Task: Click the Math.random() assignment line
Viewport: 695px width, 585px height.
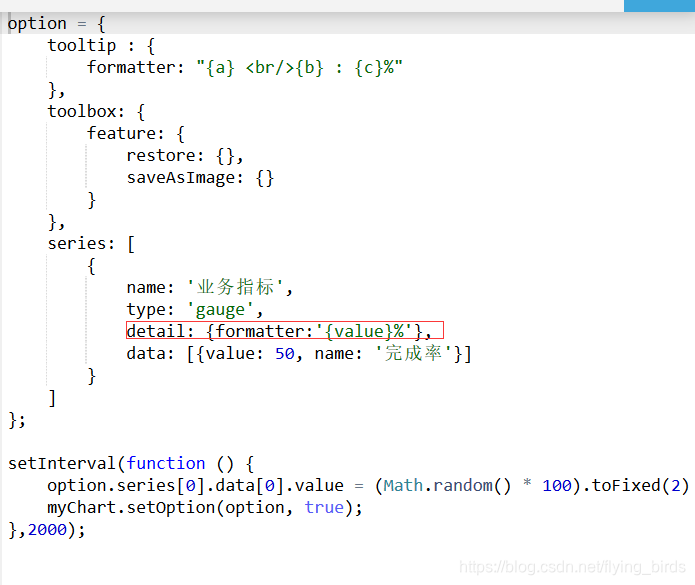Action: (368, 486)
